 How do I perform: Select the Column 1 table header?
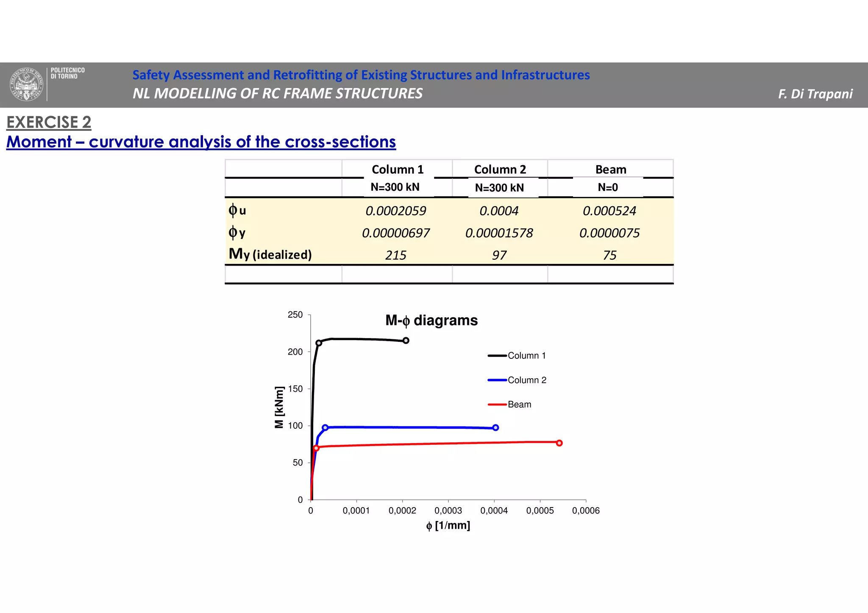(x=397, y=169)
